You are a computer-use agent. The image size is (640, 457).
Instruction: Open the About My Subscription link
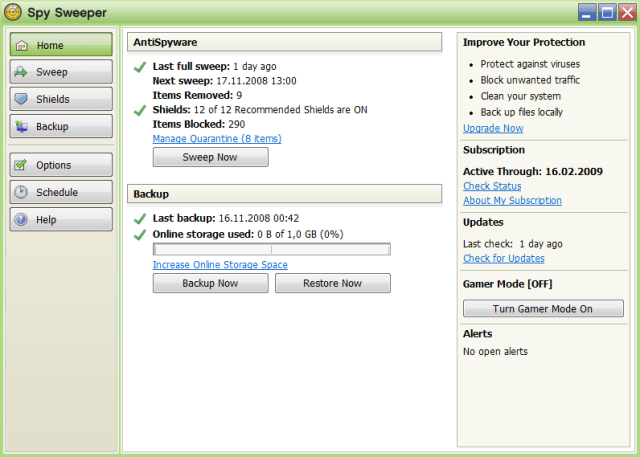click(512, 200)
